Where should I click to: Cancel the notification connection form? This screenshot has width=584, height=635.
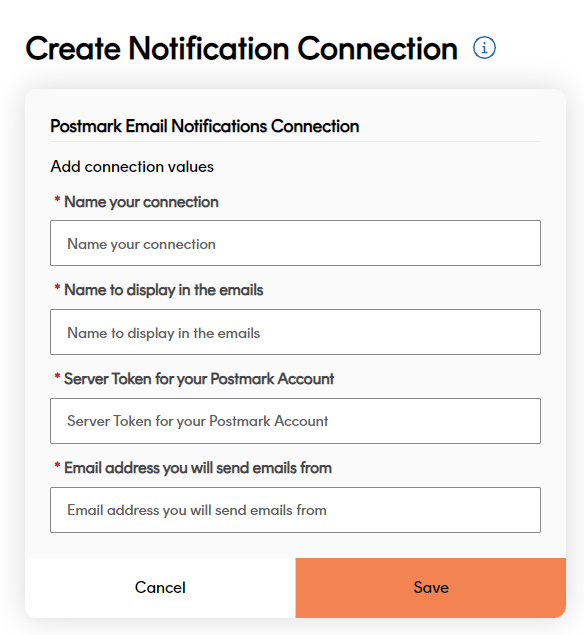(x=160, y=588)
